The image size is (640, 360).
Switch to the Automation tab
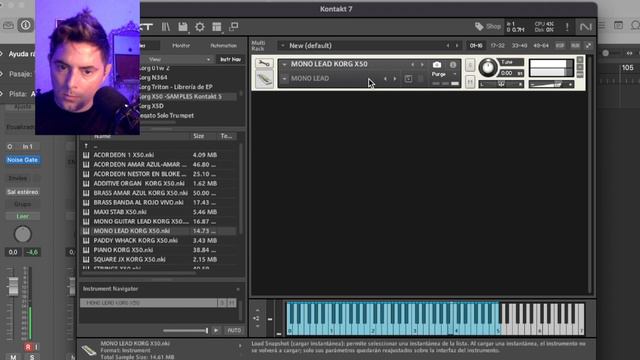click(223, 46)
